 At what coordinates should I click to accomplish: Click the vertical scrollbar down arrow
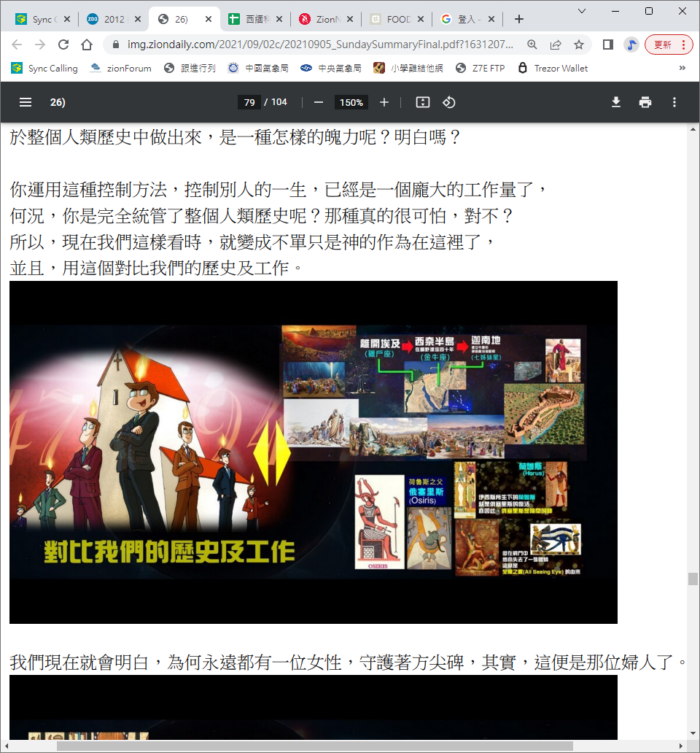693,733
